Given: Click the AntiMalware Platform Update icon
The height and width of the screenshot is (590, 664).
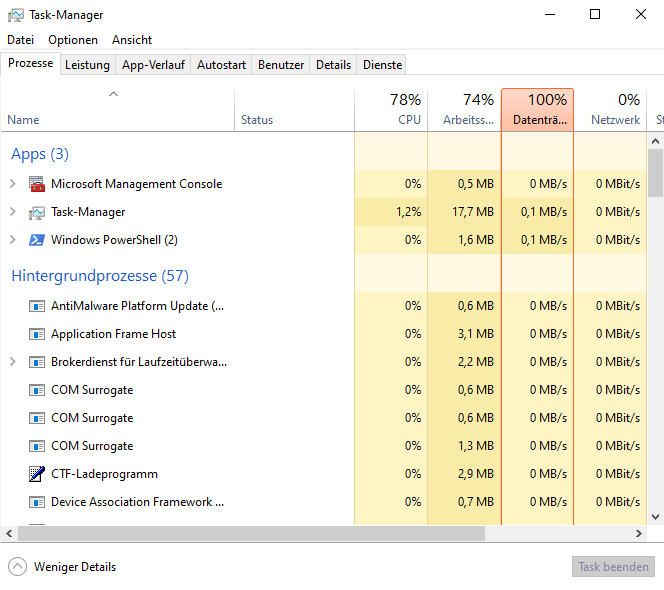Looking at the screenshot, I should [37, 306].
